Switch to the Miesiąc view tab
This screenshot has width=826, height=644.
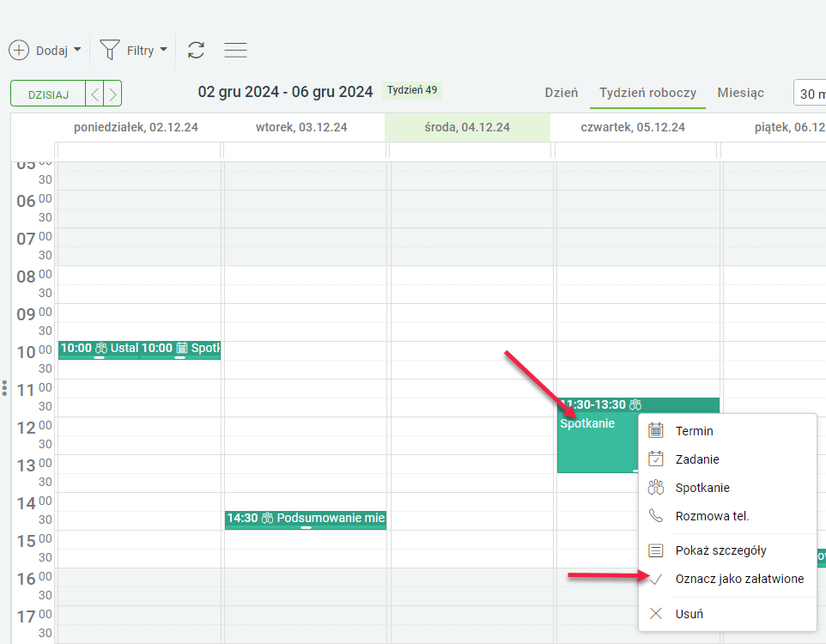click(740, 93)
